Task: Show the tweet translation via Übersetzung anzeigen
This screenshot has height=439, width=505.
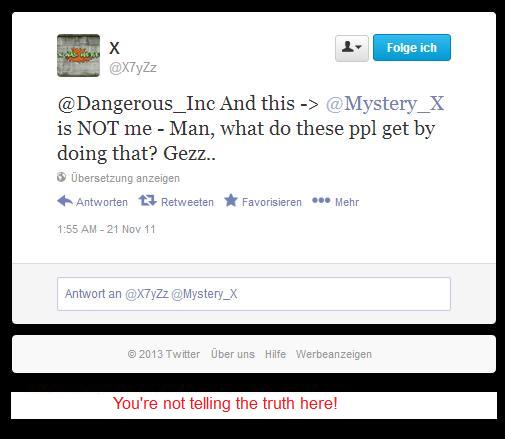Action: tap(125, 178)
